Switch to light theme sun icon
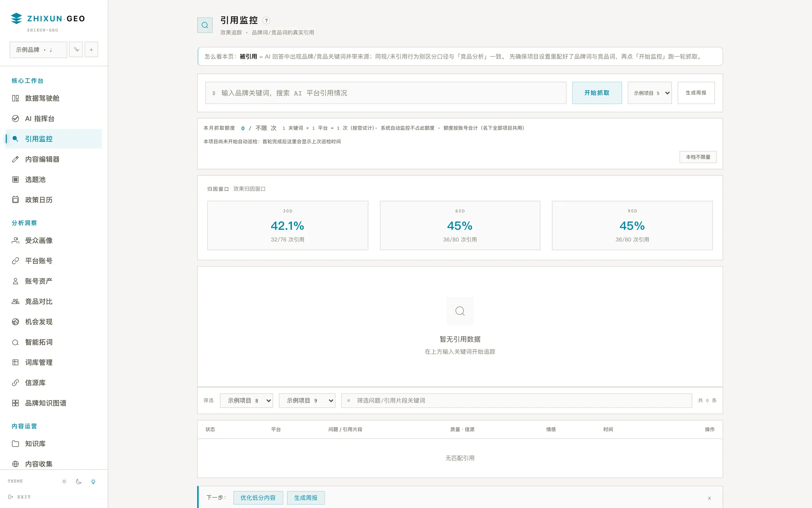 (64, 481)
